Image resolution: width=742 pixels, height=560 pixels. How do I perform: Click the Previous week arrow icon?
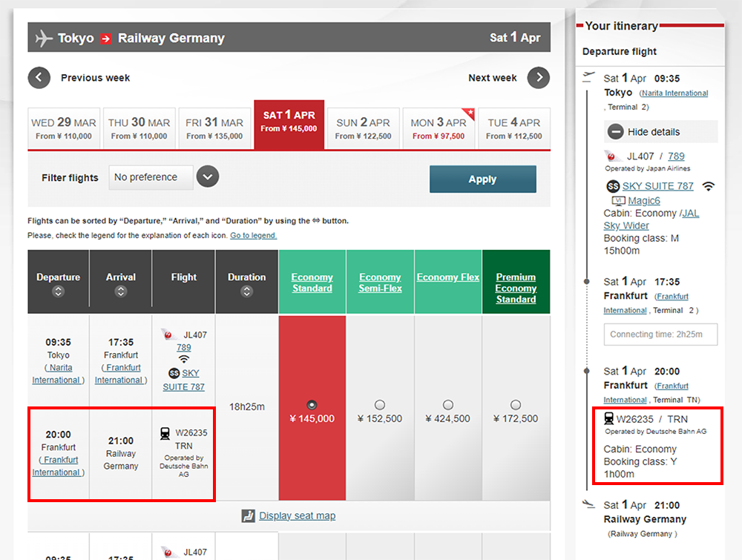coord(39,78)
